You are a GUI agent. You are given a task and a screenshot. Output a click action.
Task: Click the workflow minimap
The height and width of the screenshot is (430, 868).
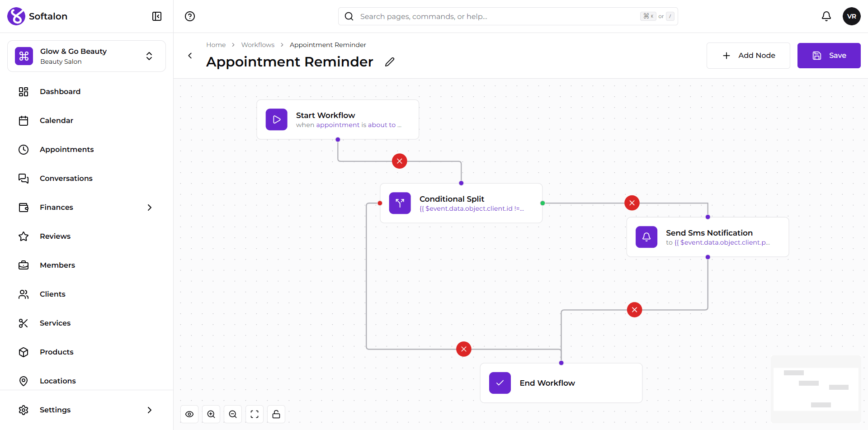click(816, 389)
